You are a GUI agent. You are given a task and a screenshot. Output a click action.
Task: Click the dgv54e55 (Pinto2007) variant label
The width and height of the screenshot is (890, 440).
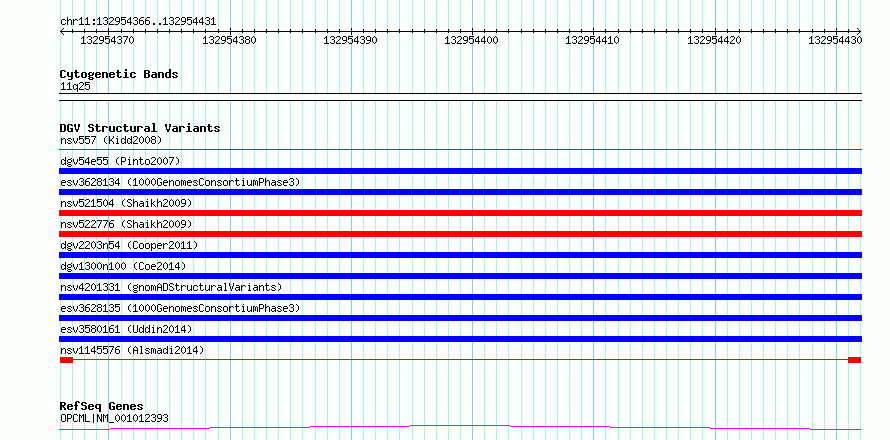point(120,161)
